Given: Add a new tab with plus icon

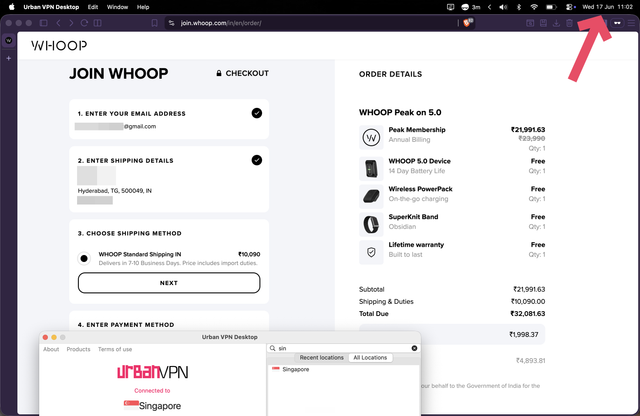Looking at the screenshot, I should click(9, 58).
